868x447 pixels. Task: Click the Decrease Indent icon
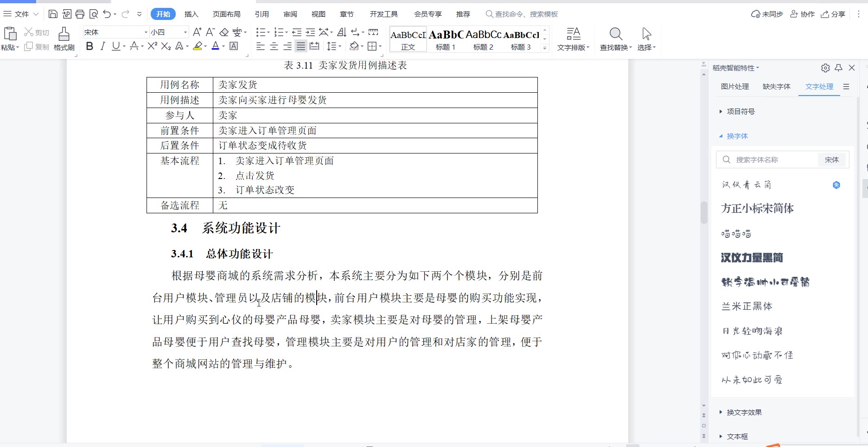click(297, 32)
